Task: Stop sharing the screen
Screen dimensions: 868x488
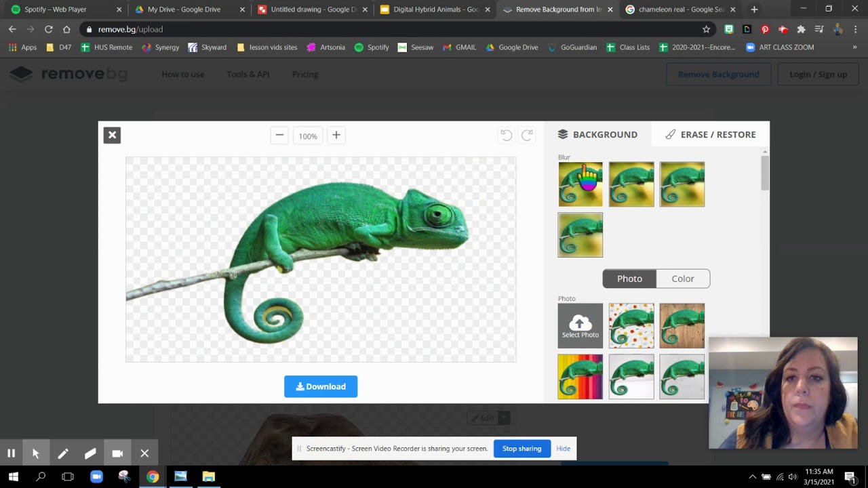Action: coord(521,449)
